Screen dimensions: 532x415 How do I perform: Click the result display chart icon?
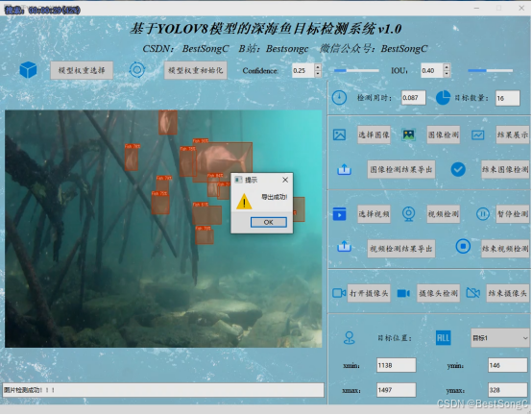coord(477,135)
